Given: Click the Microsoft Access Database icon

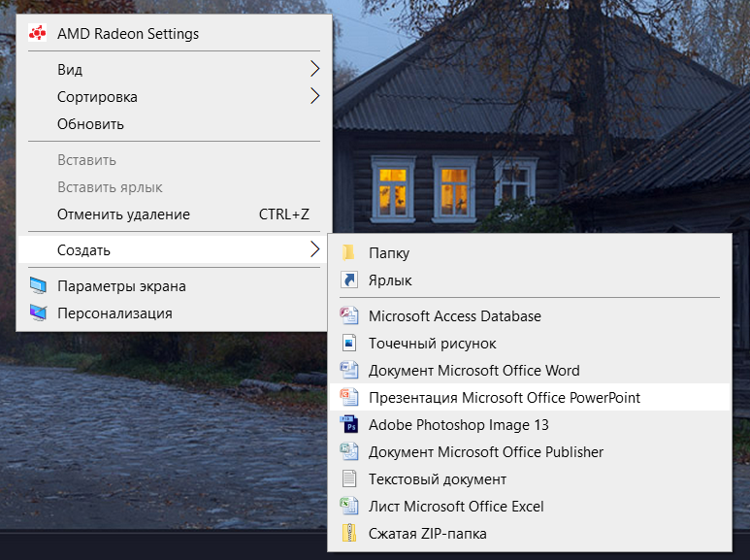Looking at the screenshot, I should pos(349,315).
